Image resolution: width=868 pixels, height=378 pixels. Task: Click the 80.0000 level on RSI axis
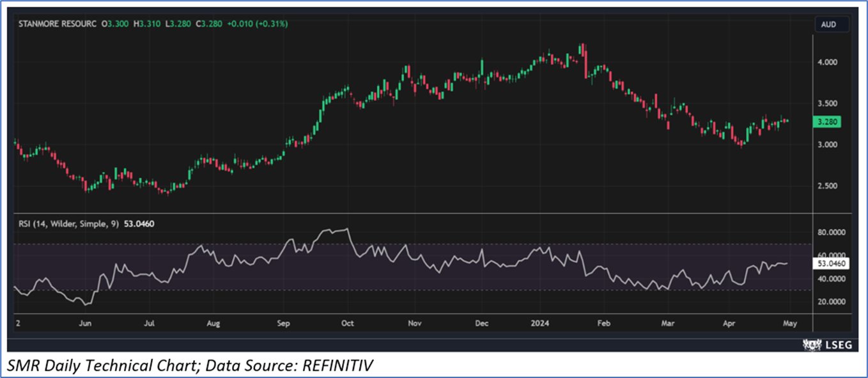coord(832,233)
